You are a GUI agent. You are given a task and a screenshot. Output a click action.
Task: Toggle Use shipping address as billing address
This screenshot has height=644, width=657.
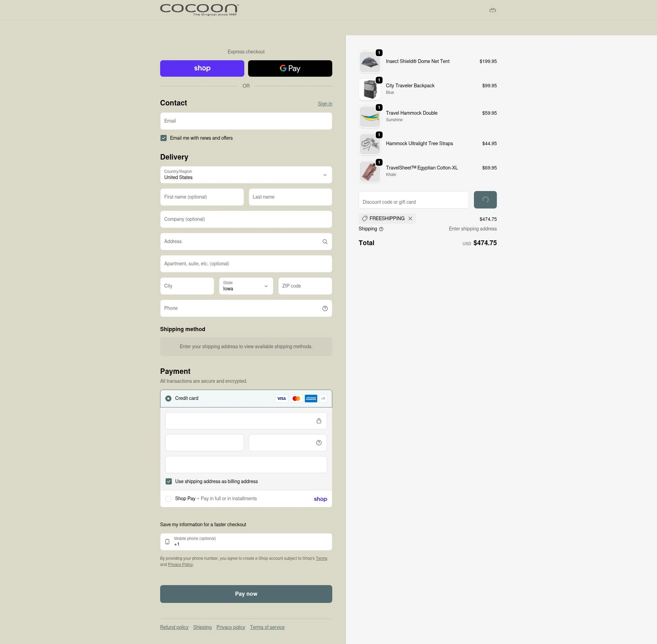pyautogui.click(x=169, y=481)
